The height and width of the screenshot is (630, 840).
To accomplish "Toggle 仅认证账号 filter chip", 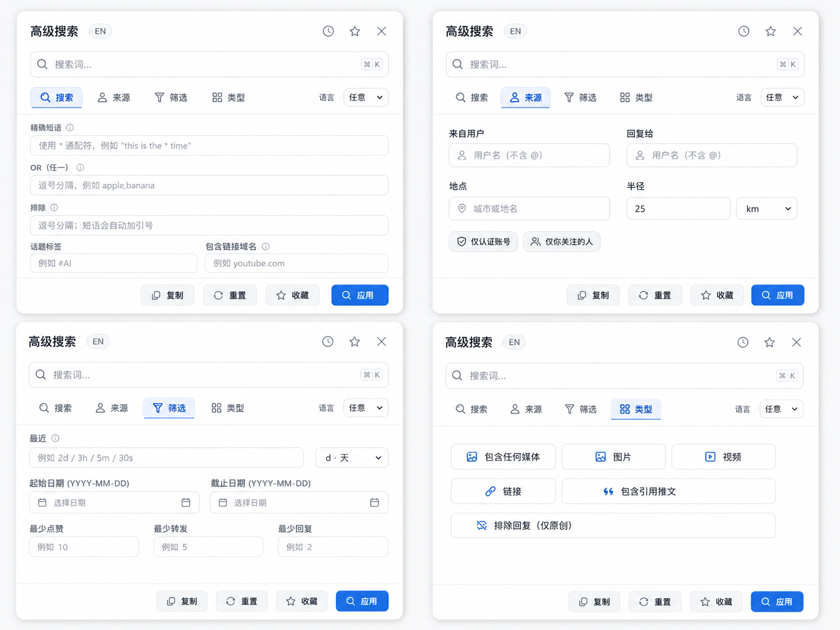I will (483, 242).
